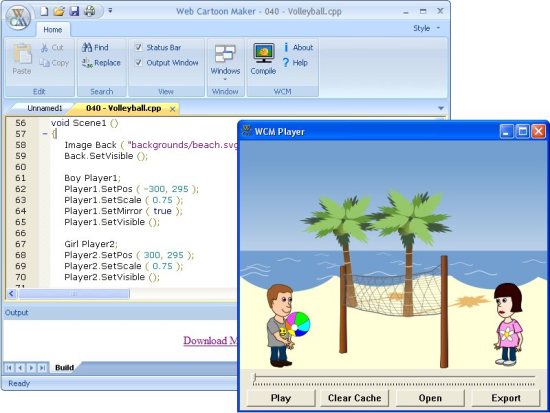Viewport: 550px width, 413px height.
Task: Select the Home ribbon tab
Action: pyautogui.click(x=53, y=30)
